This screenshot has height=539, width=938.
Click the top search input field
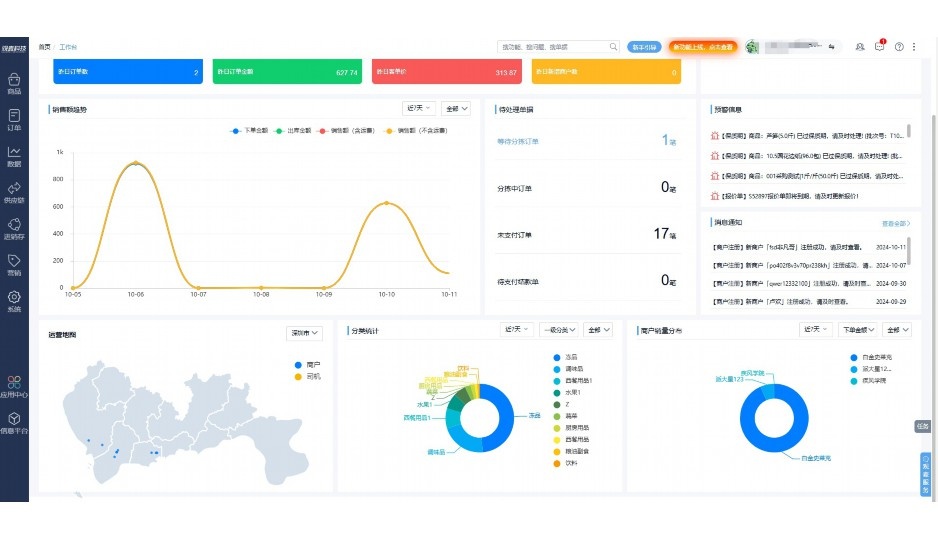click(553, 47)
